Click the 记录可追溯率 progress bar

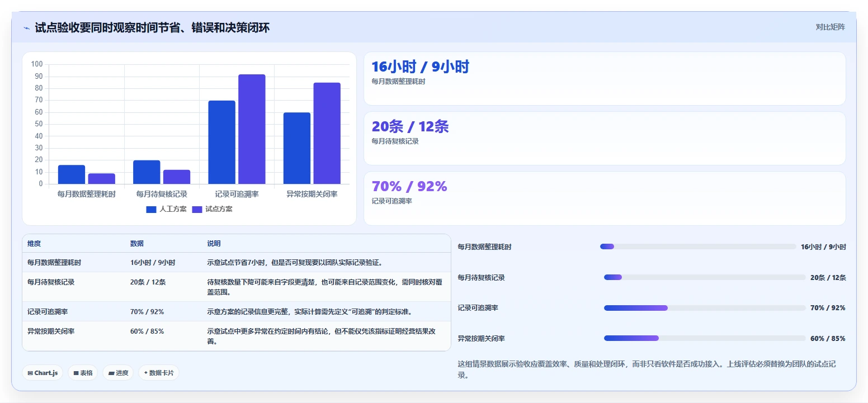coord(705,308)
